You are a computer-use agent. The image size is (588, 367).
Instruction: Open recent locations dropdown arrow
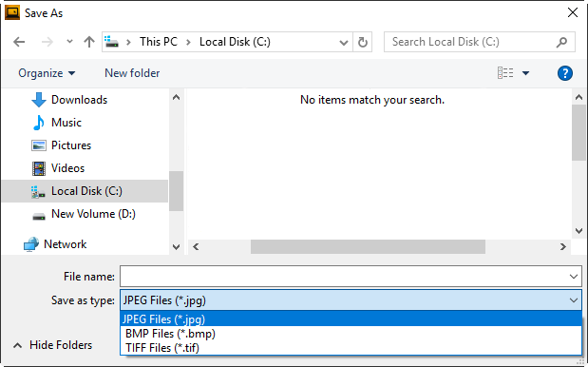69,41
